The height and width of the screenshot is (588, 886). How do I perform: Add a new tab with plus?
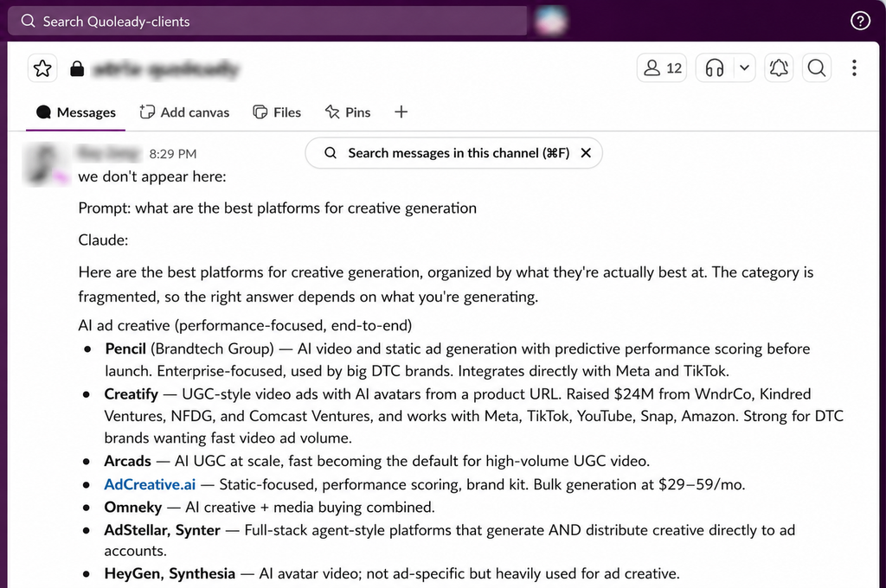pos(401,112)
